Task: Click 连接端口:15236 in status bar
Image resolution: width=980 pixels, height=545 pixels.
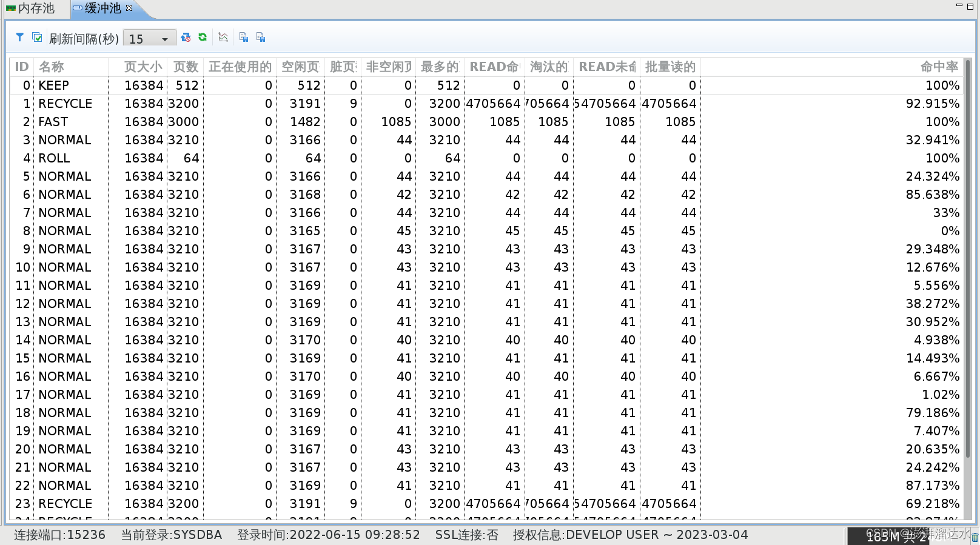Action: tap(59, 535)
